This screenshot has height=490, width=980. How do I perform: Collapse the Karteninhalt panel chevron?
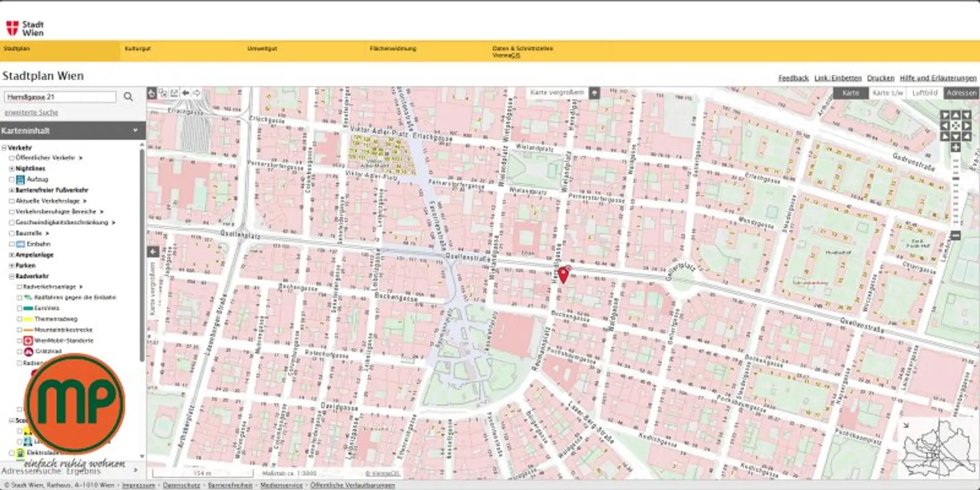pos(135,130)
